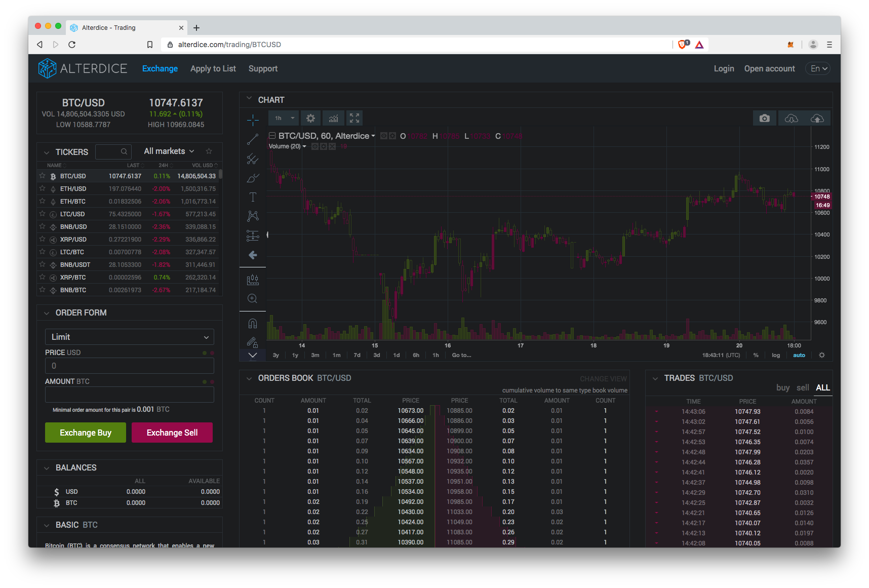Viewport: 869px width, 588px height.
Task: Open the En language selector
Action: [818, 68]
